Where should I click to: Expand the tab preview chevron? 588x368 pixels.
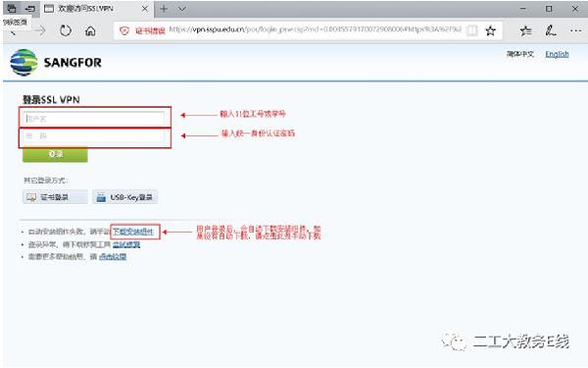(x=182, y=9)
